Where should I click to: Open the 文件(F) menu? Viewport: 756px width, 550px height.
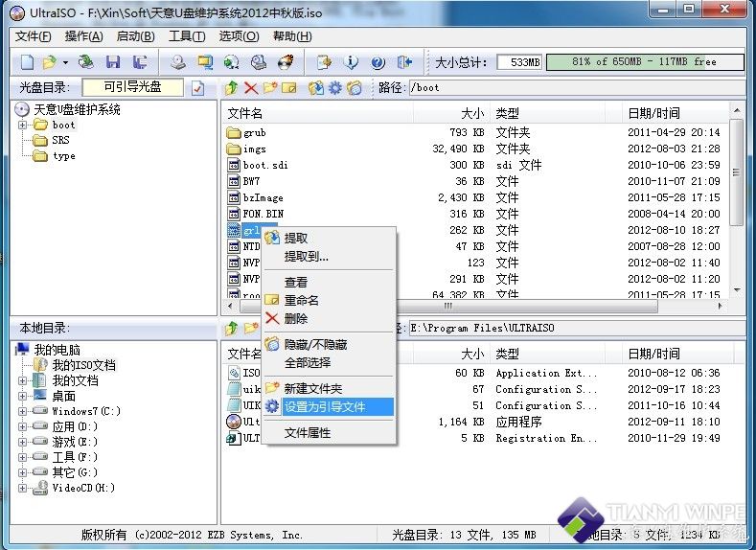coord(33,36)
